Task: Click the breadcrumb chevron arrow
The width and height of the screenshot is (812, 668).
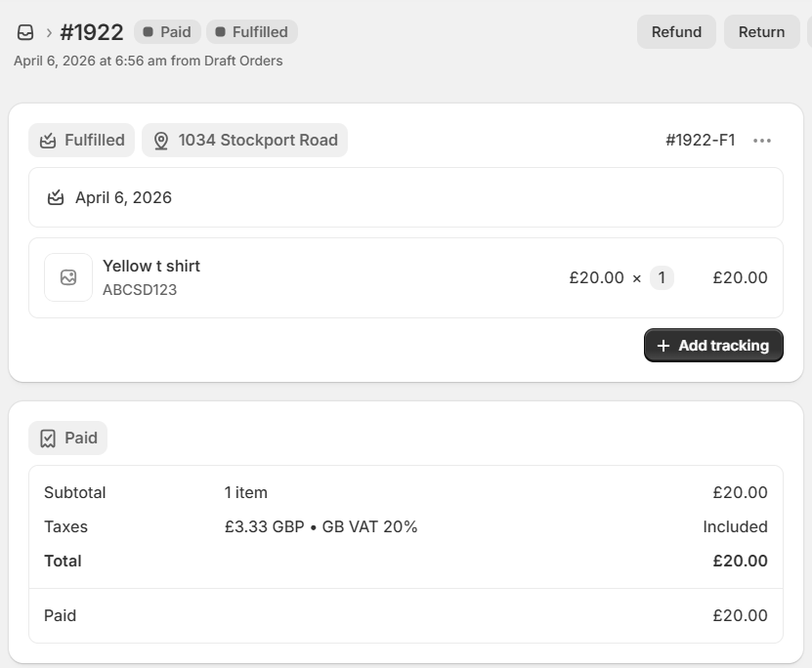Action: pos(49,32)
